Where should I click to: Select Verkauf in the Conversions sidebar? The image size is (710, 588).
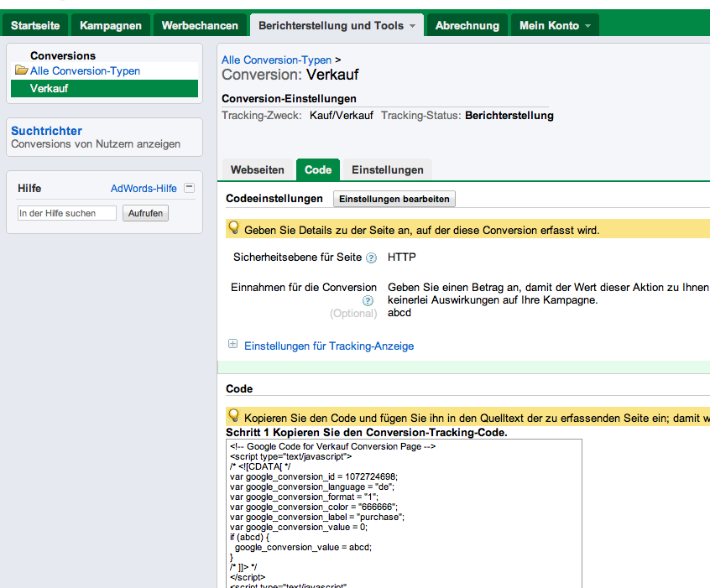pyautogui.click(x=105, y=88)
